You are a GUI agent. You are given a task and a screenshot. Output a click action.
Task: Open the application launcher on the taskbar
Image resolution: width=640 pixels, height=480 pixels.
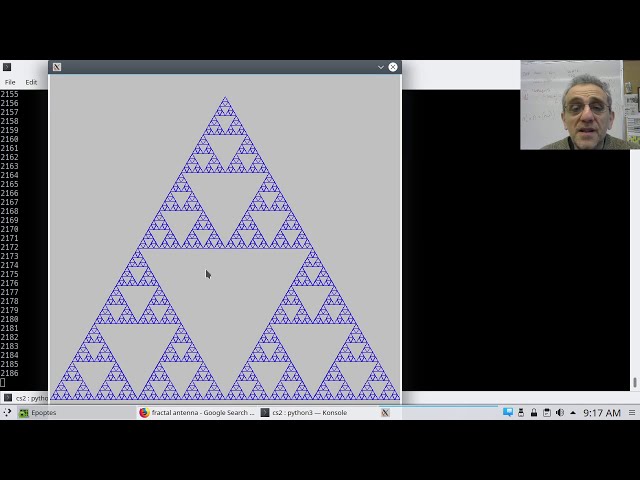pos(7,413)
